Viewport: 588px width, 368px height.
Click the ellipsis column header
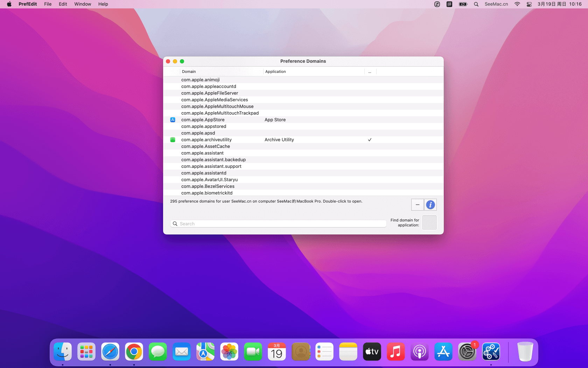[370, 71]
